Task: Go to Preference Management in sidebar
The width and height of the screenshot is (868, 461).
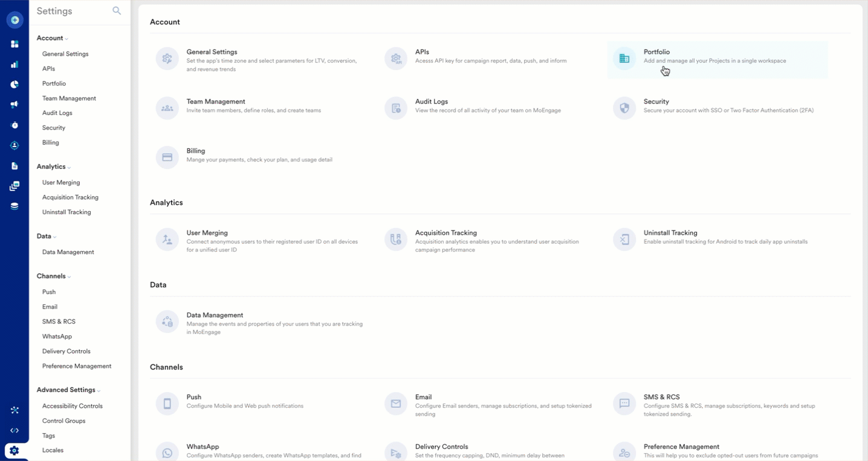Action: coord(77,366)
